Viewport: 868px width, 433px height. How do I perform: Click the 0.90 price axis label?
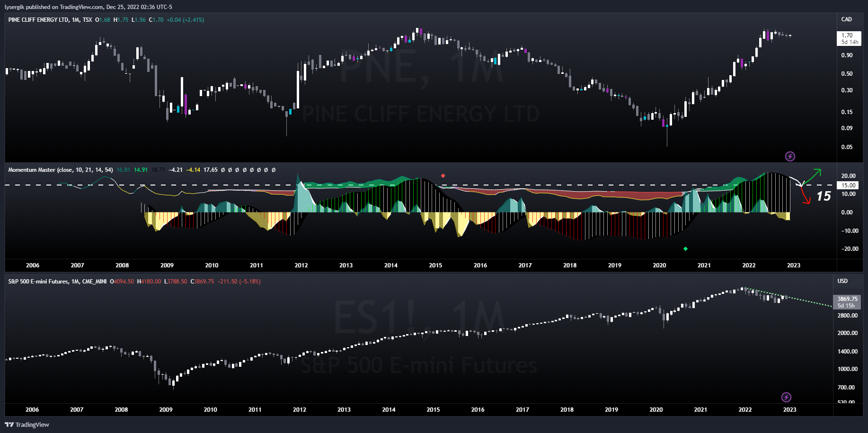click(847, 55)
